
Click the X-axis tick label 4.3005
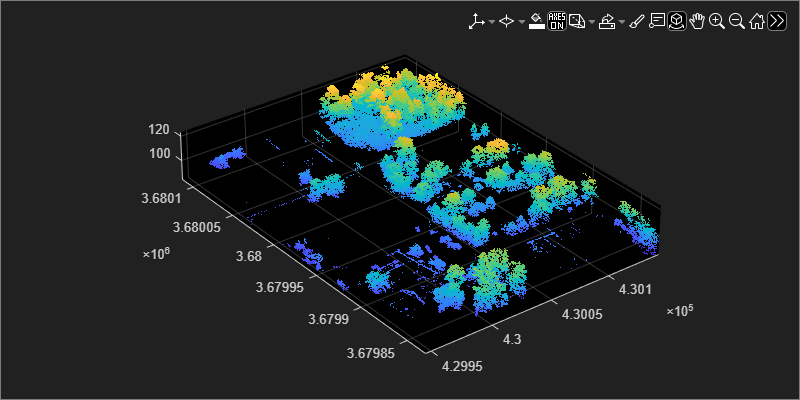[582, 314]
